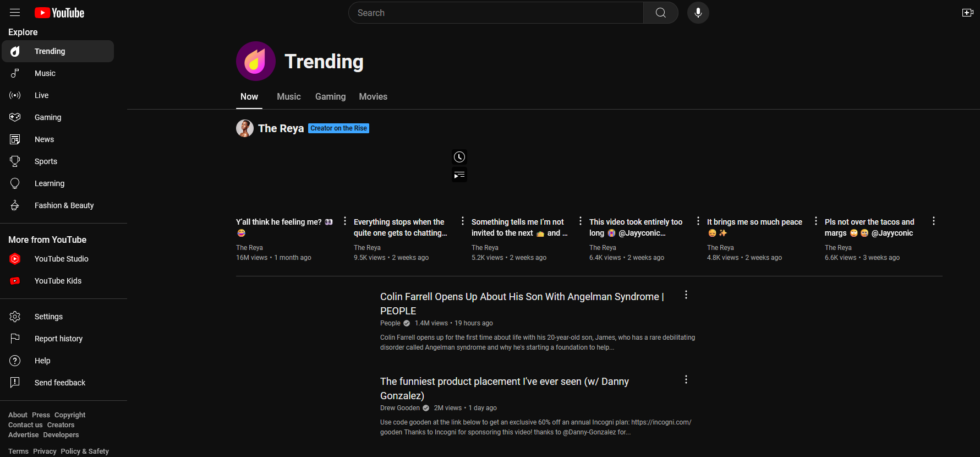Click the News sidebar icon
Image resolution: width=980 pixels, height=457 pixels.
click(15, 139)
